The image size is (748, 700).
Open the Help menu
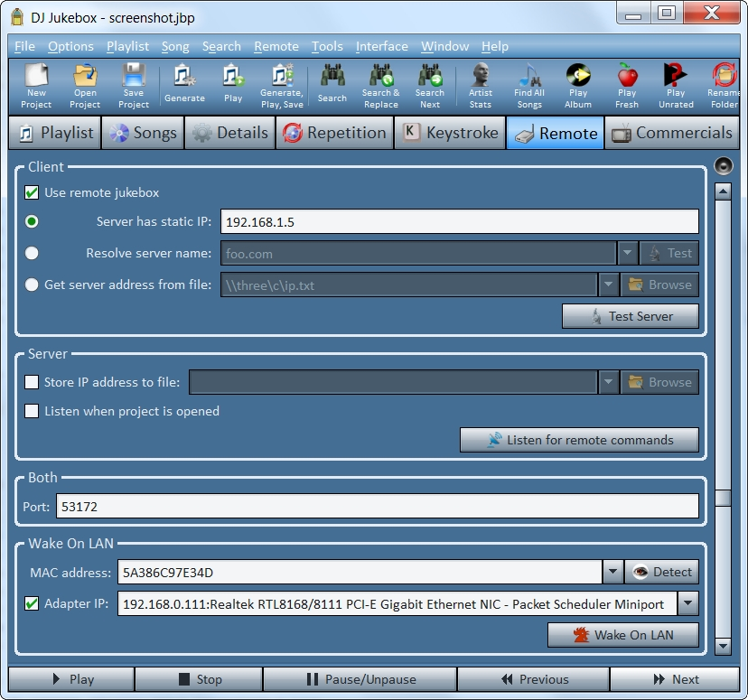[495, 46]
